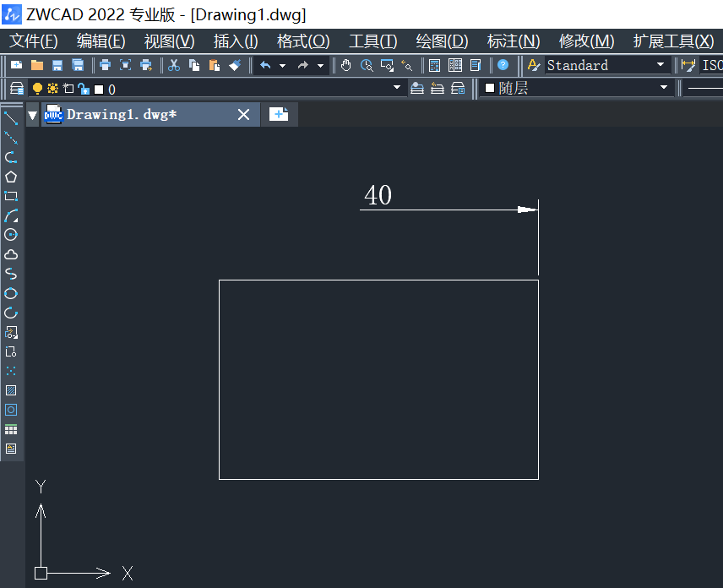
Task: Click Make Object's Layer Current icon
Action: 417,88
